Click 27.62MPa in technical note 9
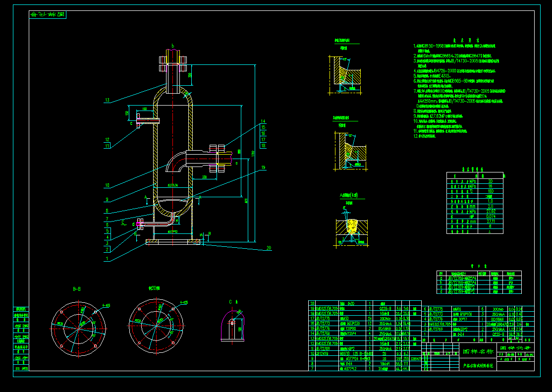The width and height of the screenshot is (552, 392). [439, 116]
